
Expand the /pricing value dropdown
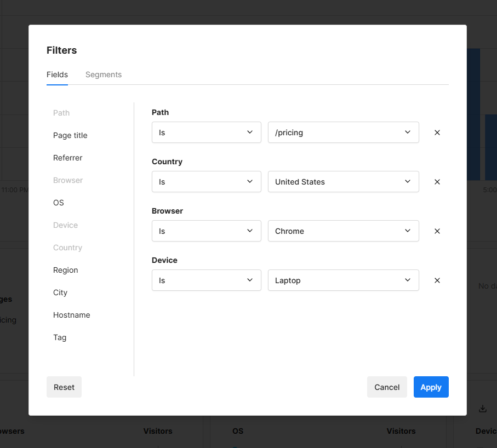click(x=343, y=133)
